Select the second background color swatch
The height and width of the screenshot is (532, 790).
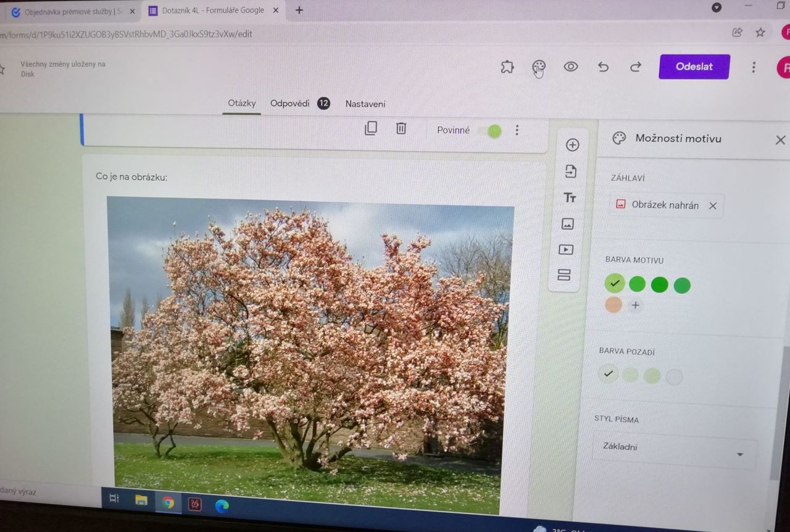(630, 375)
